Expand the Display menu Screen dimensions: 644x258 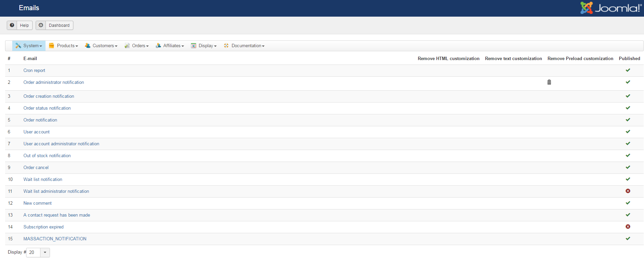tap(204, 45)
